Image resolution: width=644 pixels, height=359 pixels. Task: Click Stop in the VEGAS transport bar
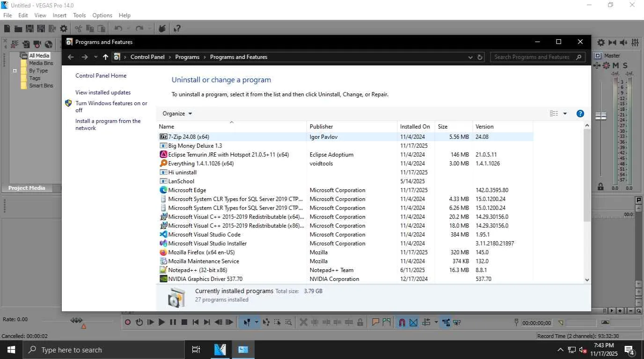click(184, 322)
